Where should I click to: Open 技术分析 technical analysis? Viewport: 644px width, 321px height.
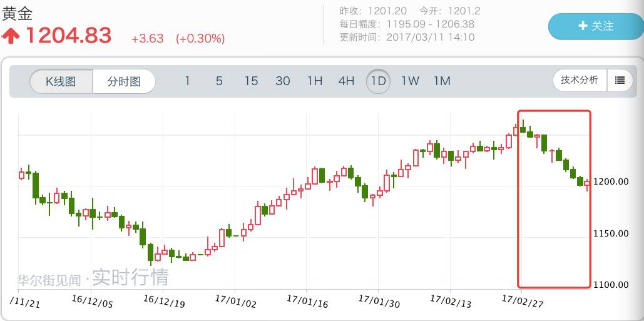(x=580, y=81)
